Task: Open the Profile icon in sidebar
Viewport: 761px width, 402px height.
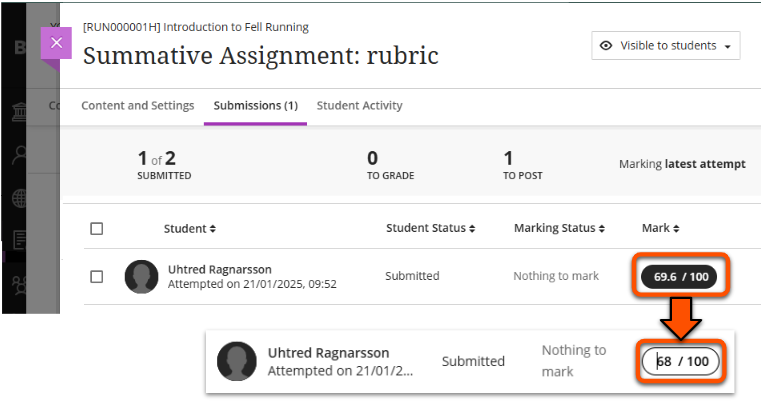Action: [x=20, y=155]
